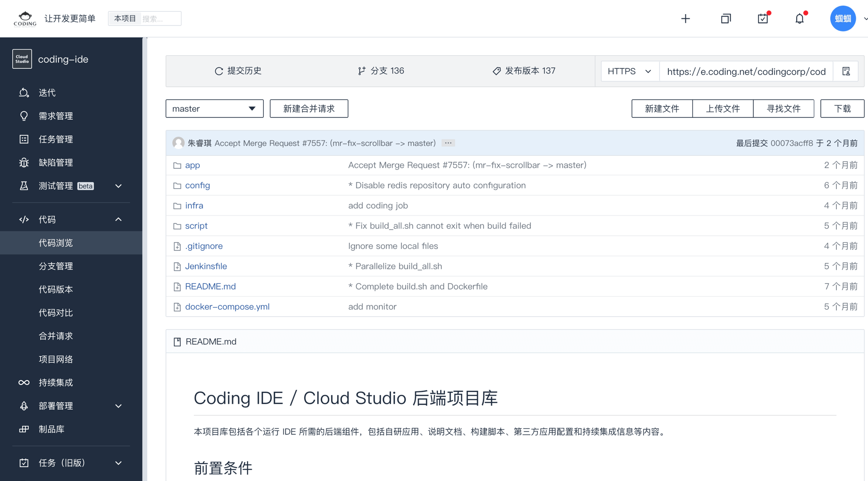Click the Cloud Studio project icon

(x=22, y=59)
